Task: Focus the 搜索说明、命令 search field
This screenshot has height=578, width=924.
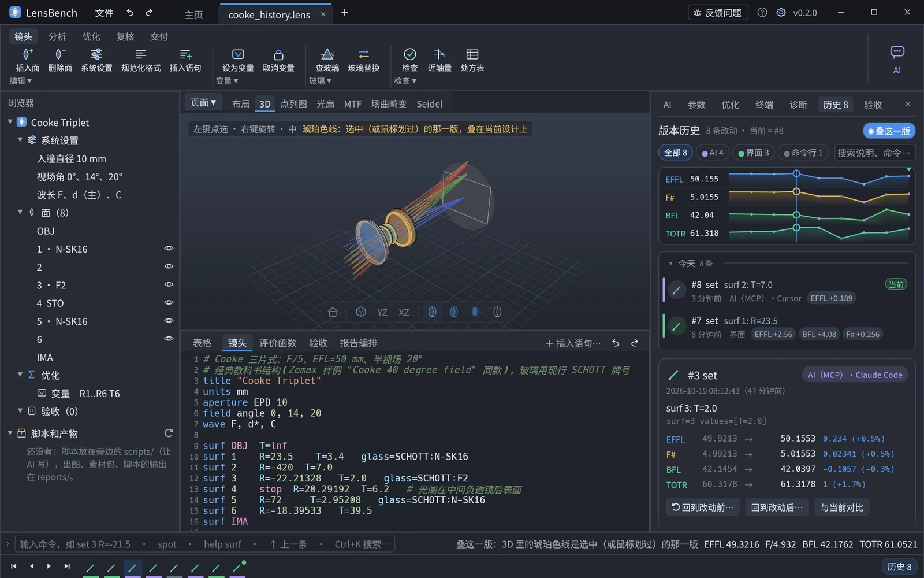Action: (x=874, y=153)
